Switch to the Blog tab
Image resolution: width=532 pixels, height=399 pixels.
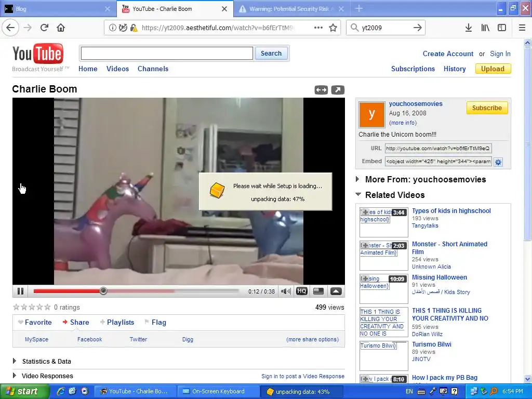coord(58,9)
